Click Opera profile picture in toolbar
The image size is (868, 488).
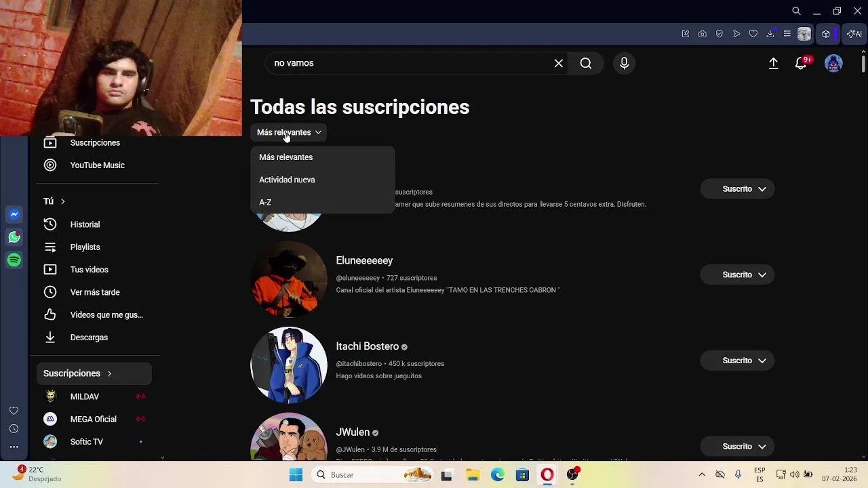tap(804, 34)
